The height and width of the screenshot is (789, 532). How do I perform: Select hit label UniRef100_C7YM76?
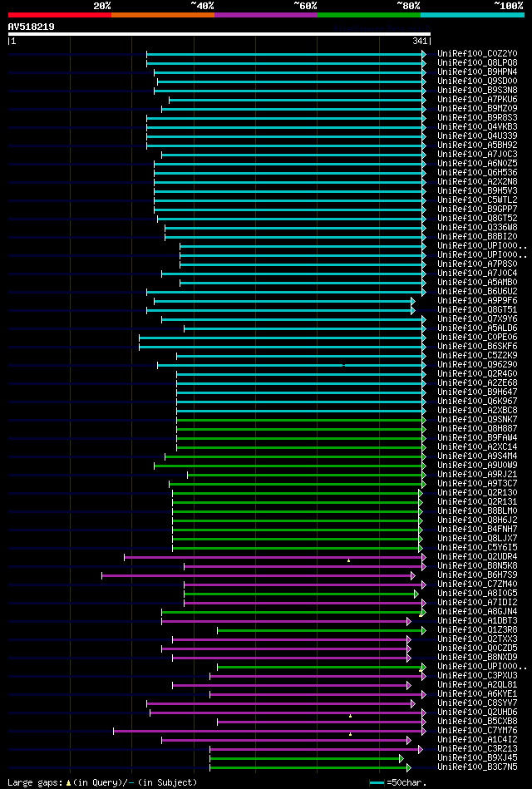pyautogui.click(x=477, y=730)
